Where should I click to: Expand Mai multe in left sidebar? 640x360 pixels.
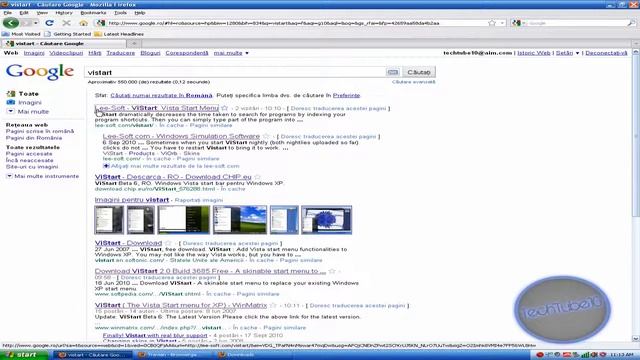(x=28, y=111)
